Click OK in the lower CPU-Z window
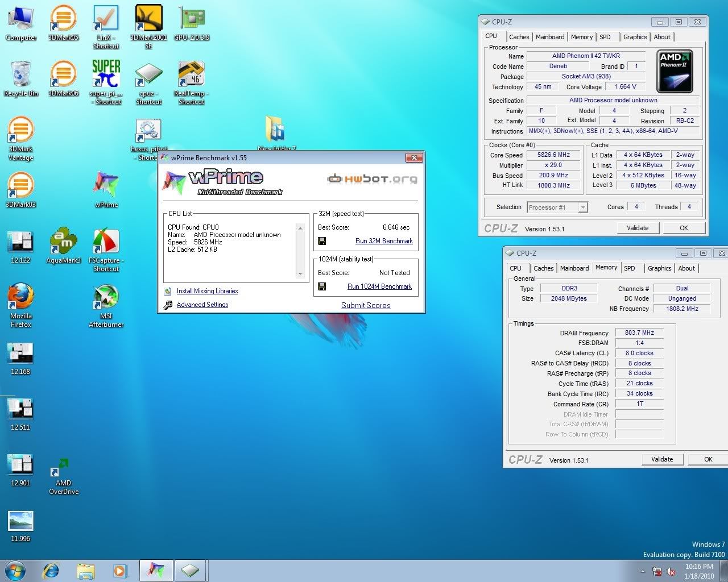This screenshot has height=582, width=728. tap(708, 459)
